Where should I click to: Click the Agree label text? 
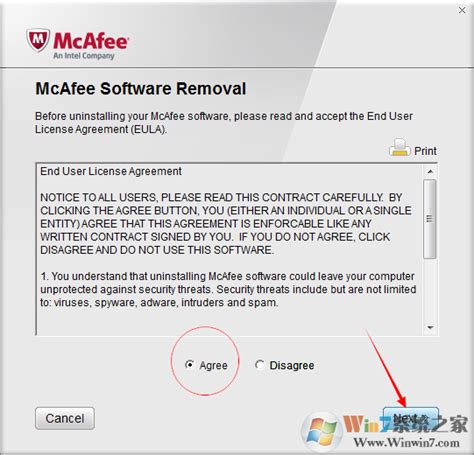click(213, 365)
